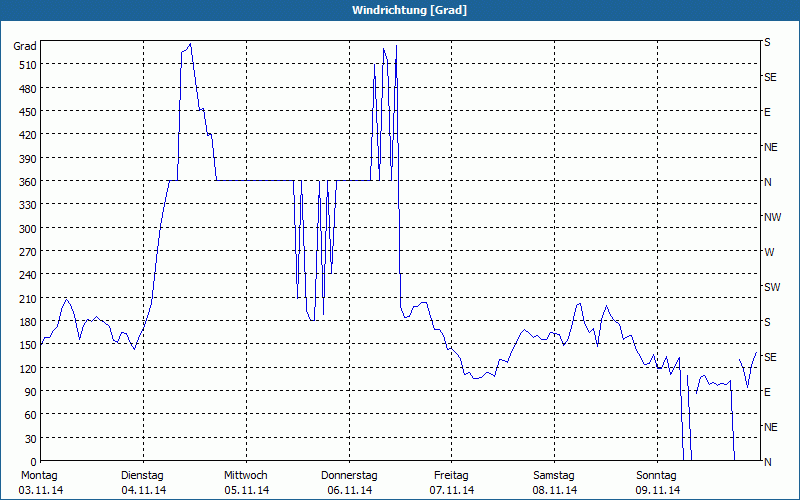This screenshot has height=500, width=800.
Task: Select the 150 tick label
Action: pyautogui.click(x=28, y=345)
